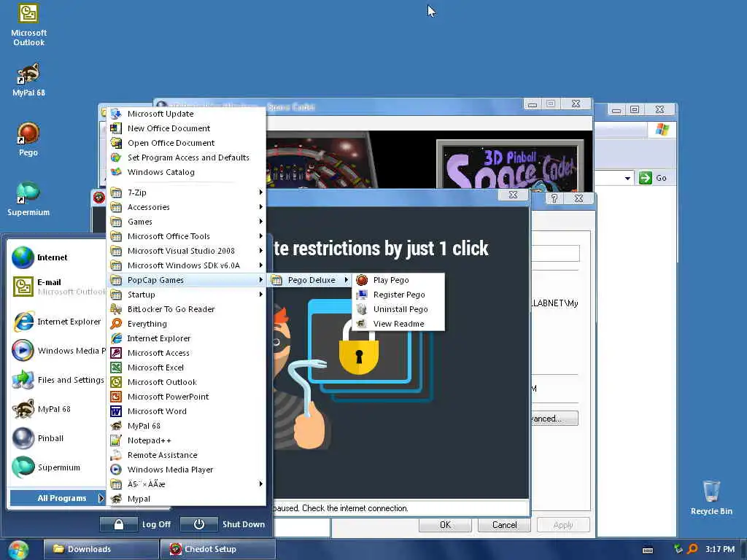The image size is (747, 560).
Task: Launch MyPal 68 from Start left pane
Action: click(x=42, y=409)
